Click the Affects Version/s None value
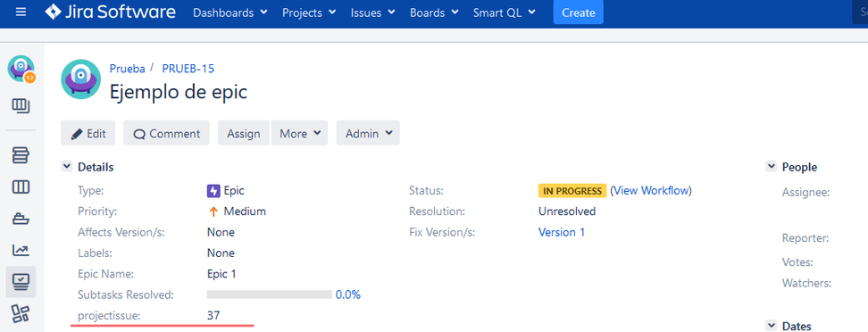The image size is (868, 332). pyautogui.click(x=221, y=232)
